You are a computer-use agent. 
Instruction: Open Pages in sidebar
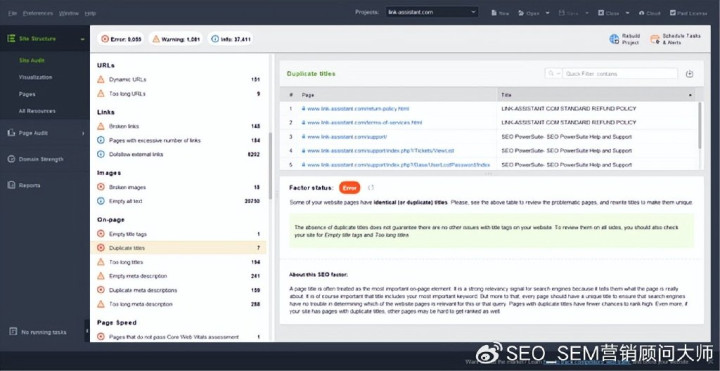(27, 94)
